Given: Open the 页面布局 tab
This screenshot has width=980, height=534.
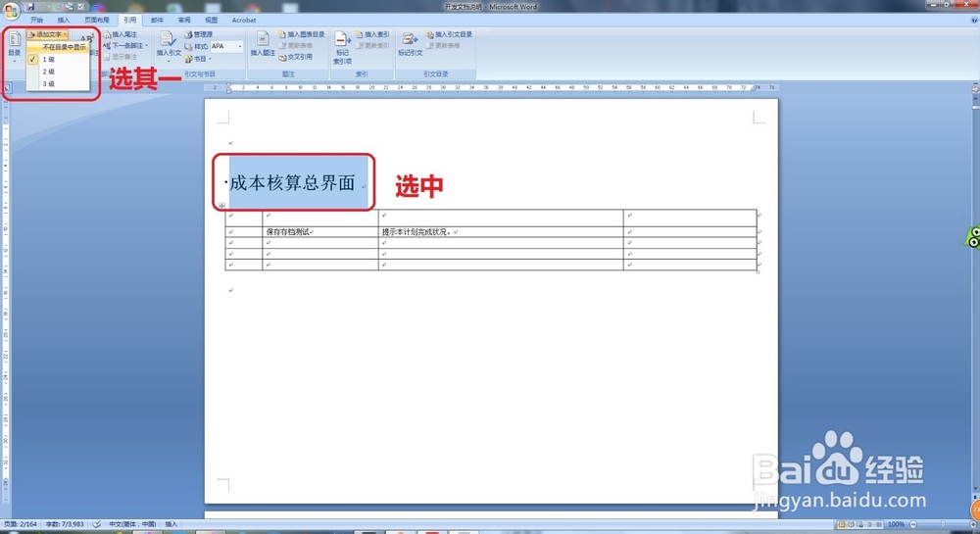Looking at the screenshot, I should [x=96, y=20].
